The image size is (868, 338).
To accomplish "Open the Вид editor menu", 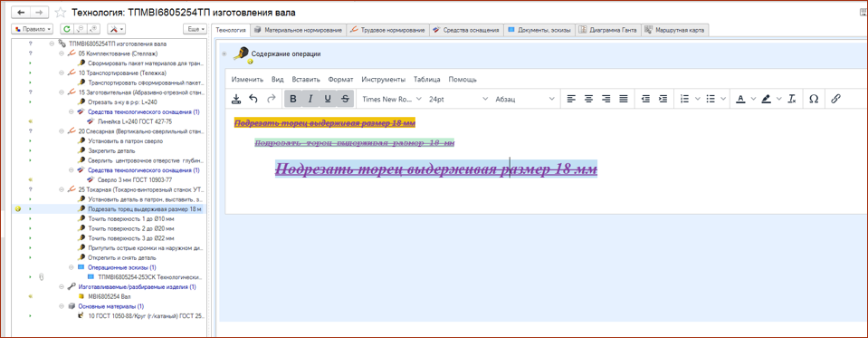I will [278, 79].
